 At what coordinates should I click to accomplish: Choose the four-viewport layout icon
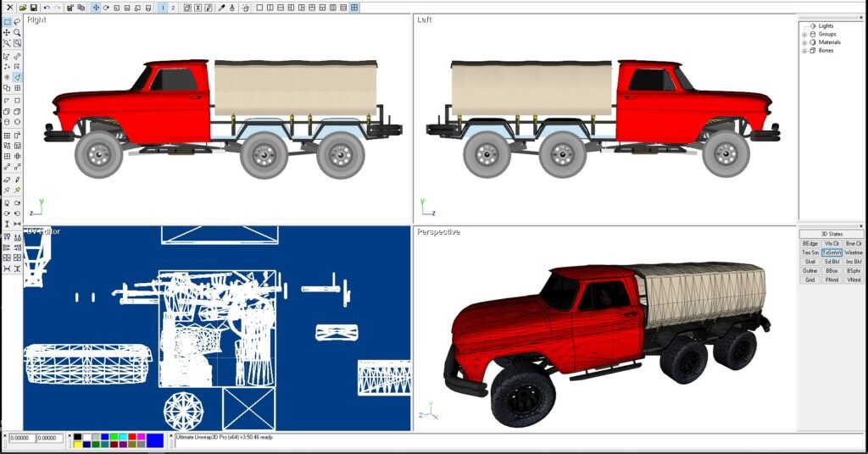click(x=354, y=8)
